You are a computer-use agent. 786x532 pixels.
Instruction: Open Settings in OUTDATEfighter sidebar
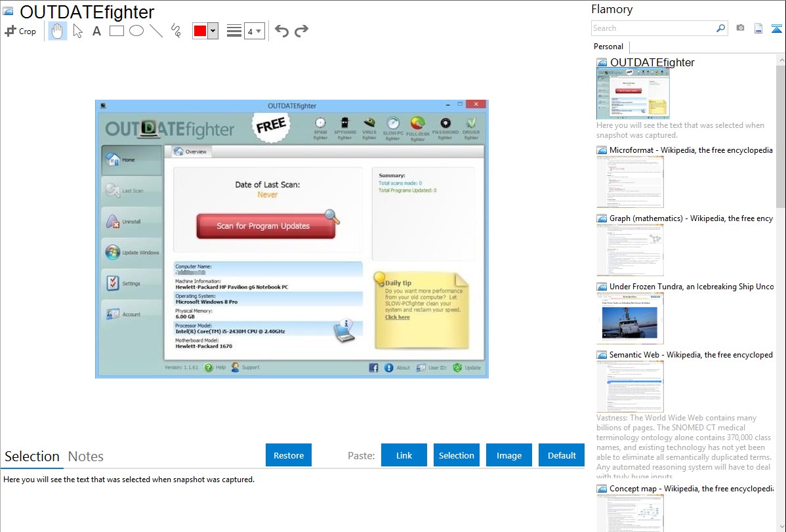[132, 284]
